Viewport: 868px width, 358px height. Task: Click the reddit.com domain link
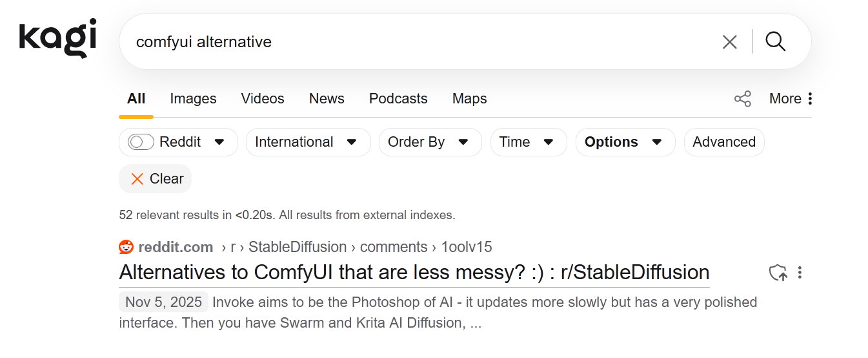tap(176, 247)
